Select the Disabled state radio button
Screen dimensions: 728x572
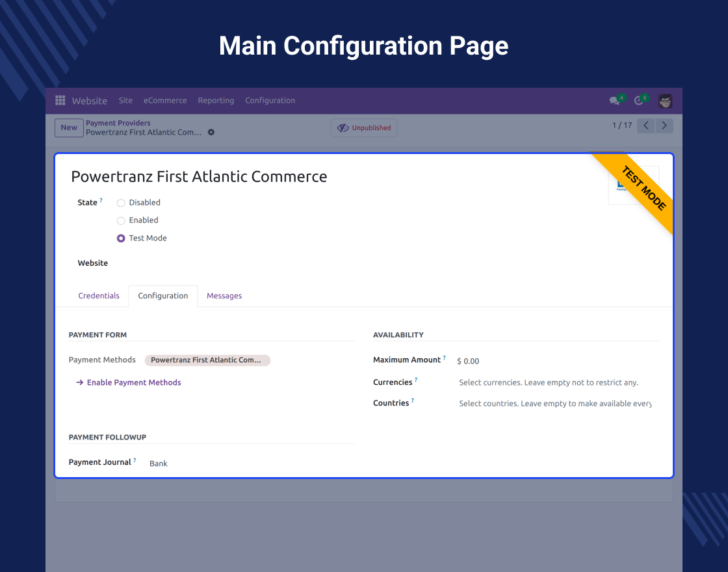click(121, 203)
